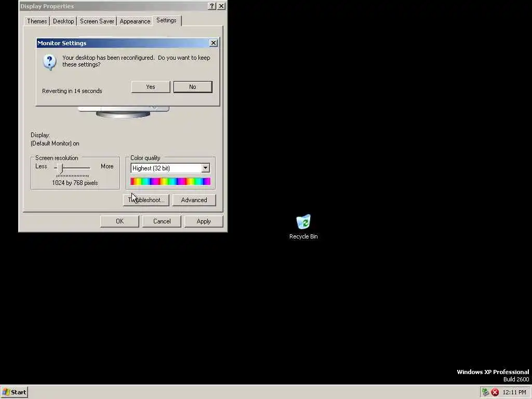The width and height of the screenshot is (532, 399).
Task: Select the Settings tab
Action: coord(167,20)
